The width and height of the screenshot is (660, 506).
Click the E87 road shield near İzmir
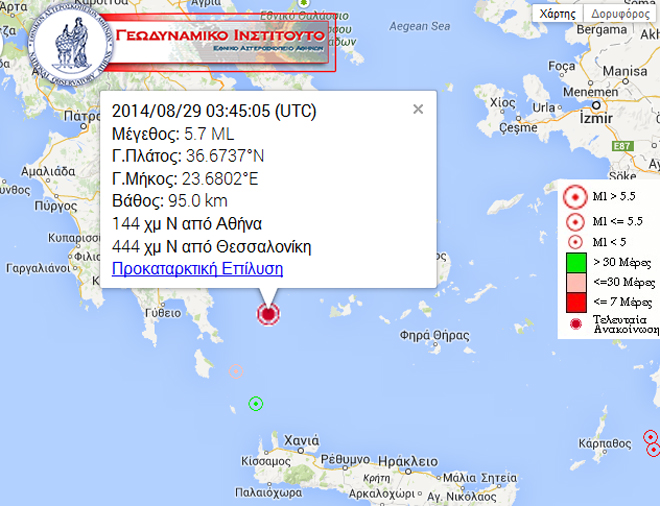click(x=622, y=146)
